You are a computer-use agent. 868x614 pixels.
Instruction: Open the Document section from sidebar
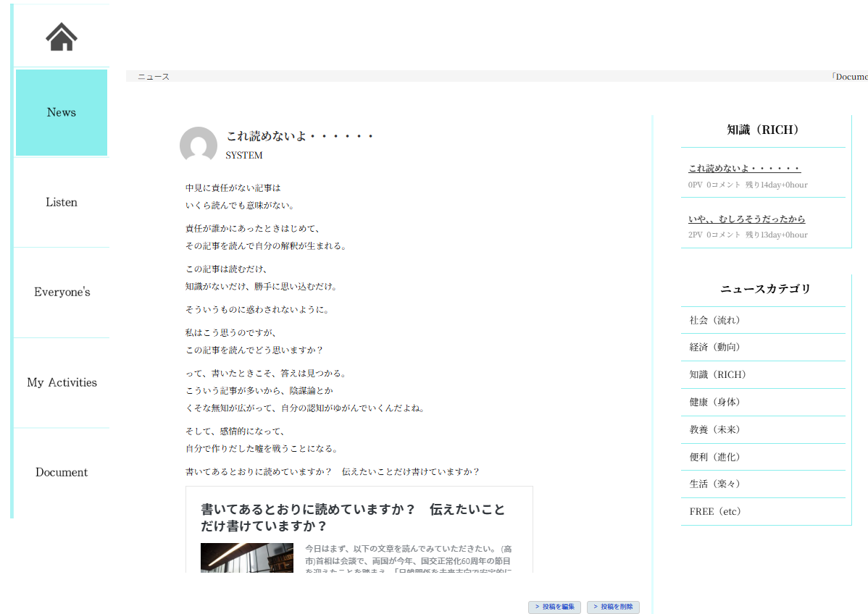click(x=62, y=471)
